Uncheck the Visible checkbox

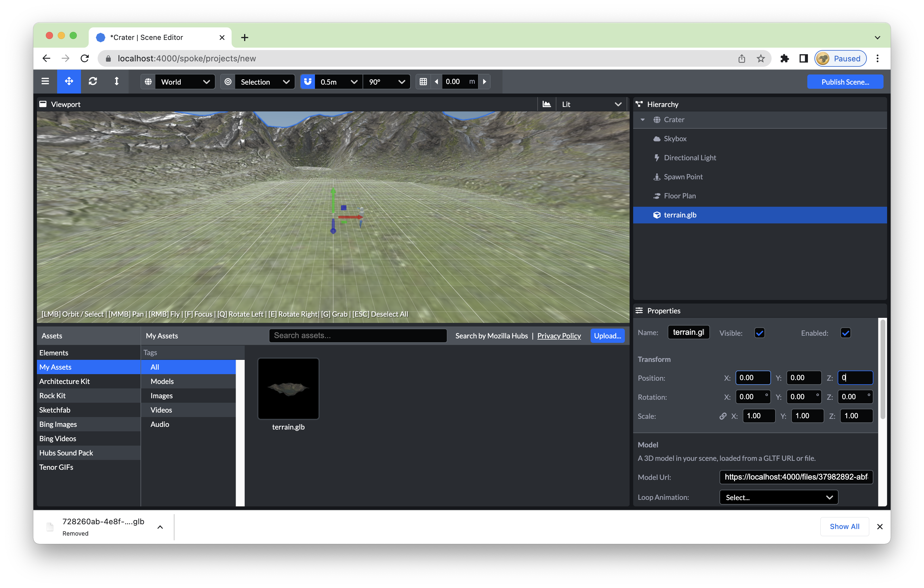click(759, 333)
